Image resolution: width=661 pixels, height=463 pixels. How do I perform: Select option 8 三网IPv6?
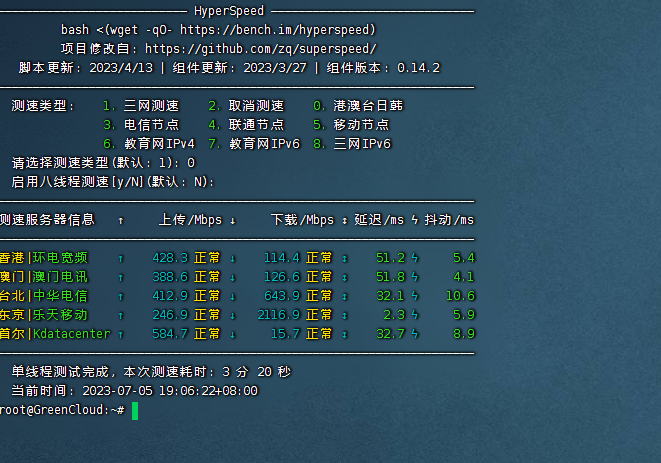tap(352, 144)
